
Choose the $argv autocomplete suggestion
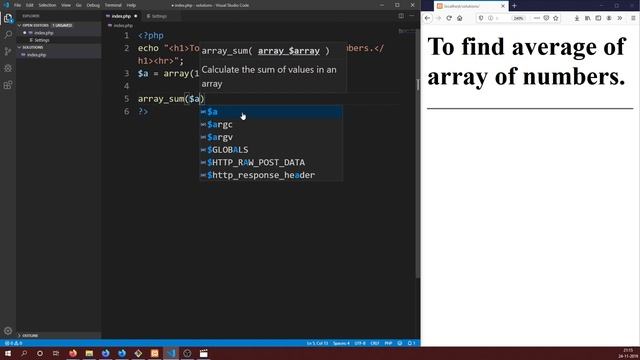(271, 137)
